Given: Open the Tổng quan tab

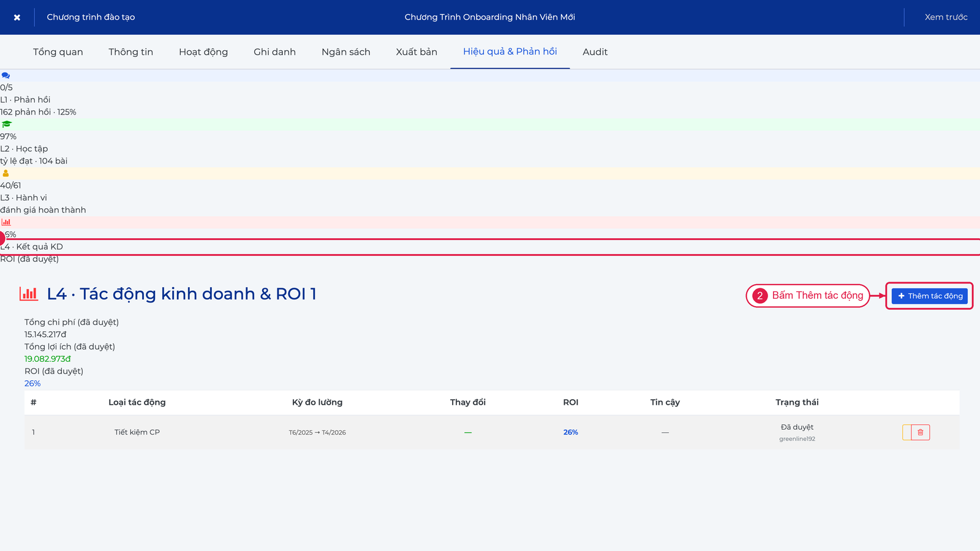Looking at the screenshot, I should 58,52.
